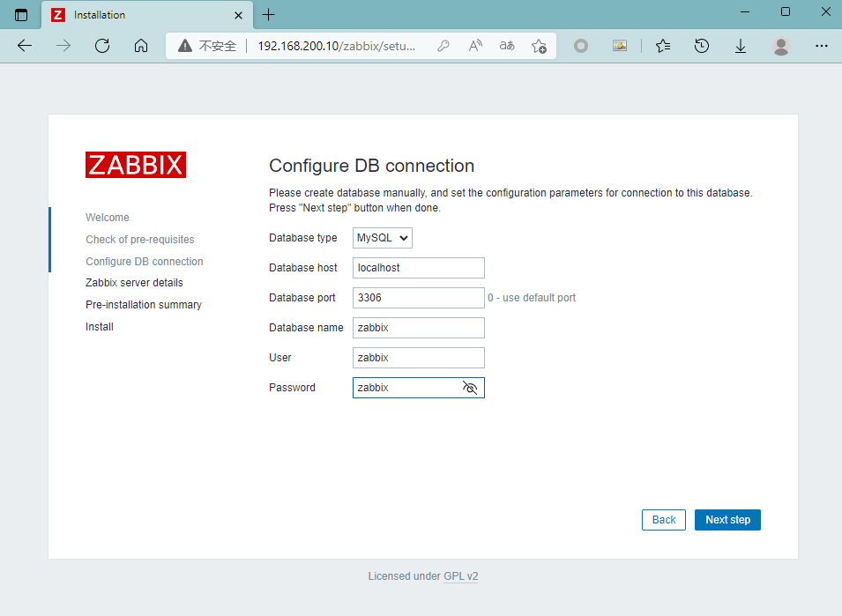
Task: Open the translate page icon
Action: point(507,46)
